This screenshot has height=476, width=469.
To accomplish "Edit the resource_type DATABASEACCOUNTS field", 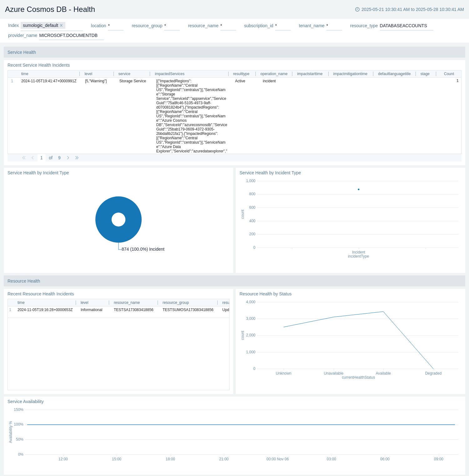I will click(x=406, y=26).
